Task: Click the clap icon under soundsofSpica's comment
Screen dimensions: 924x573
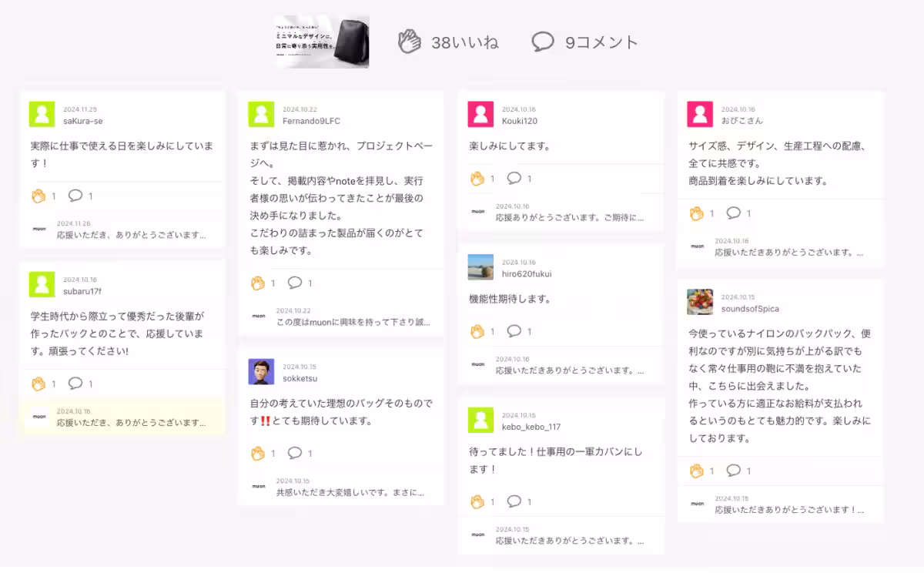Action: point(698,471)
